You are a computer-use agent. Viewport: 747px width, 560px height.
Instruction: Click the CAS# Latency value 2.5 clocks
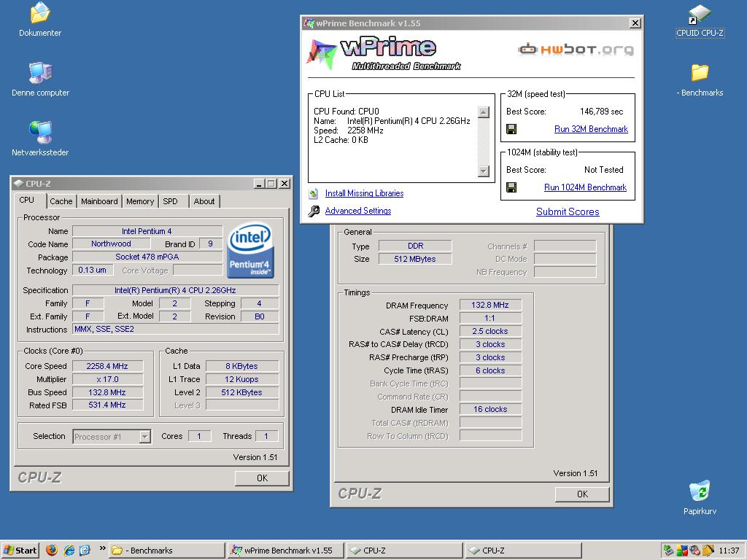[490, 332]
